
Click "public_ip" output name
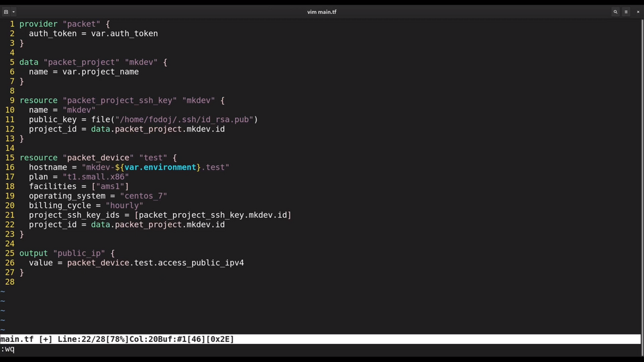(x=79, y=253)
